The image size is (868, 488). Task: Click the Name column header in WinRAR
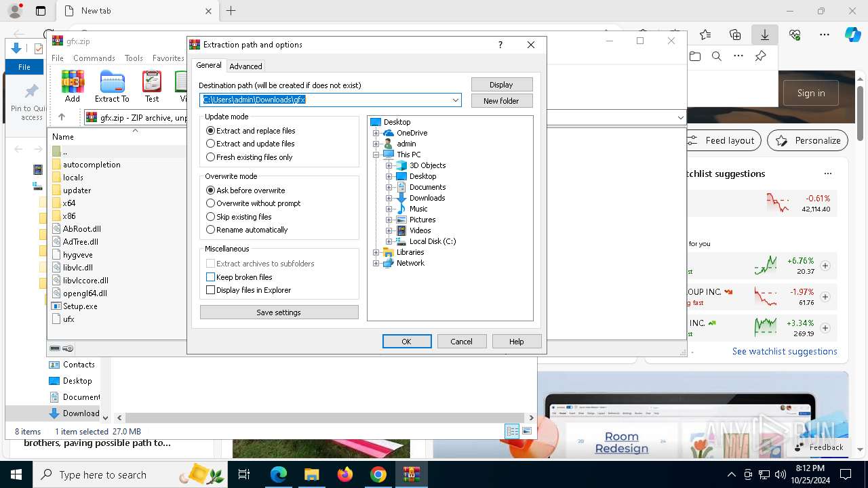63,137
